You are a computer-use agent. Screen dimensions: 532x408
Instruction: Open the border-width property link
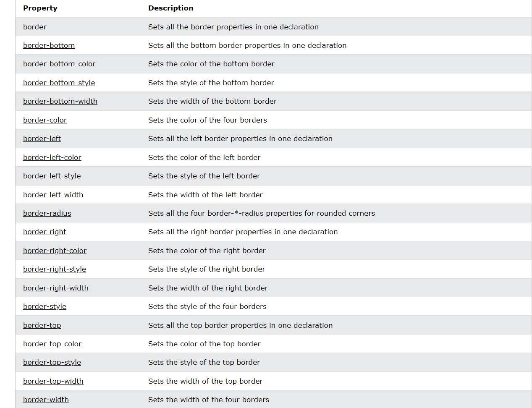46,400
